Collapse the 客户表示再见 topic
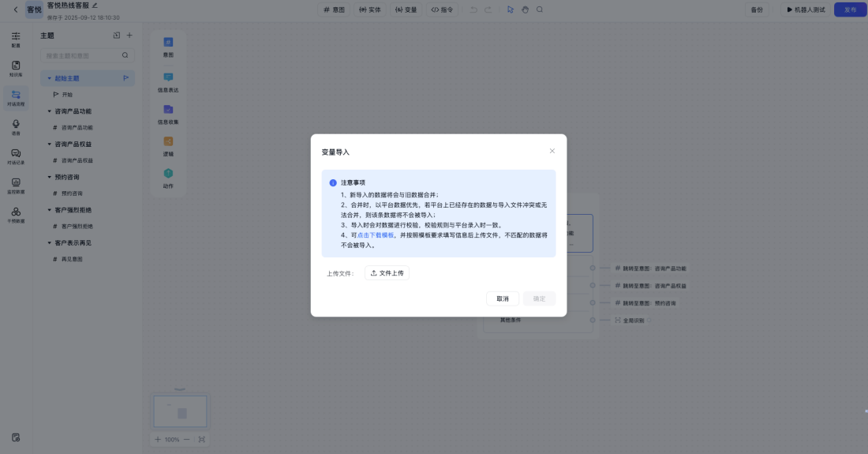Screen dimensions: 868x454 pyautogui.click(x=49, y=242)
